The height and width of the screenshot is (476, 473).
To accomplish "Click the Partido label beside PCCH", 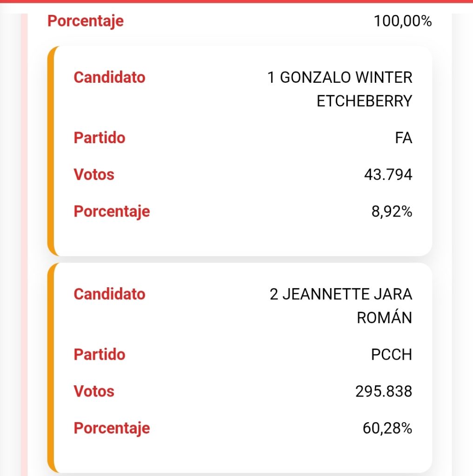I will click(x=100, y=354).
